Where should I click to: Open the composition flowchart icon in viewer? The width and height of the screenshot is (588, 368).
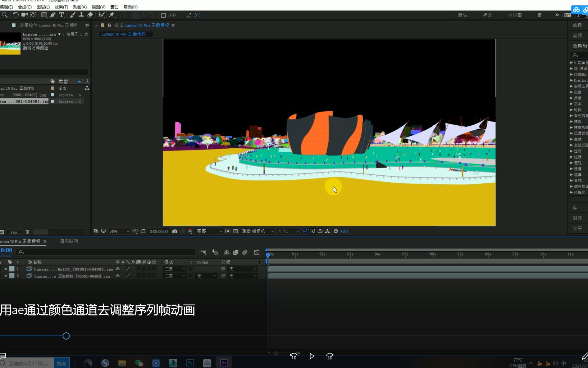point(327,232)
